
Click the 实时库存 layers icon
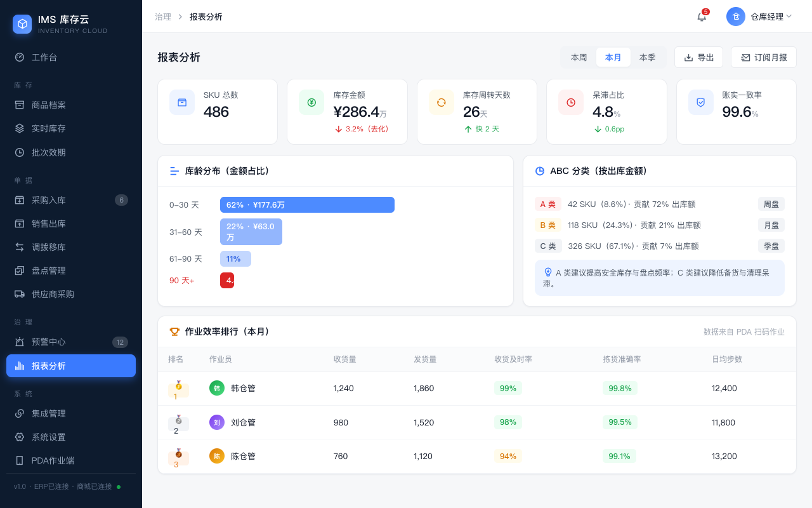click(20, 128)
